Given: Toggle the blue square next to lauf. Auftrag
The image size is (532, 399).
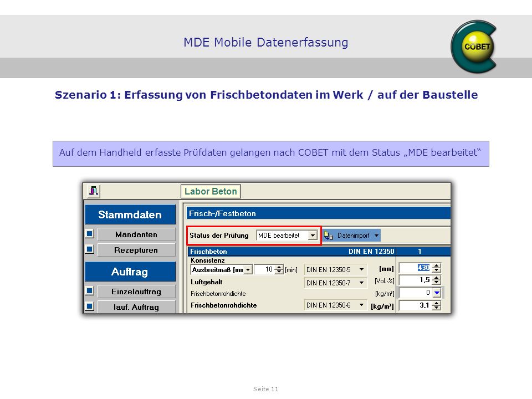Looking at the screenshot, I should (x=90, y=306).
